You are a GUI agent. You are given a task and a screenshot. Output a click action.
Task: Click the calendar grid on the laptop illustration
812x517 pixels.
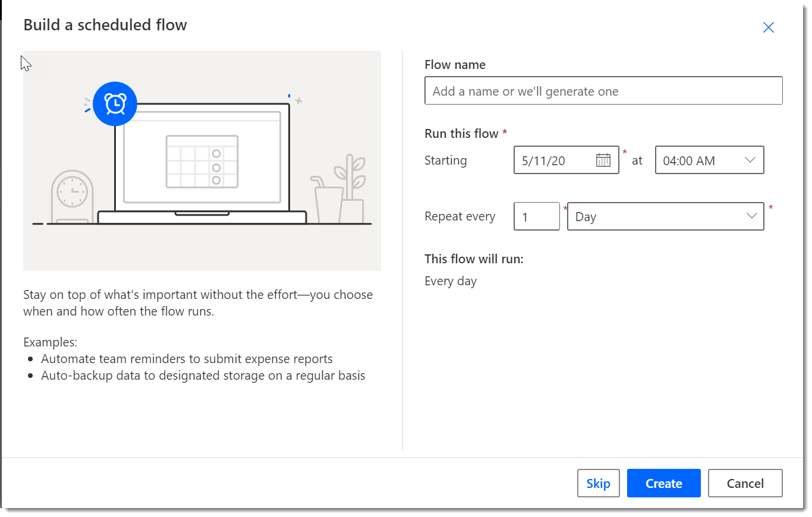202,162
